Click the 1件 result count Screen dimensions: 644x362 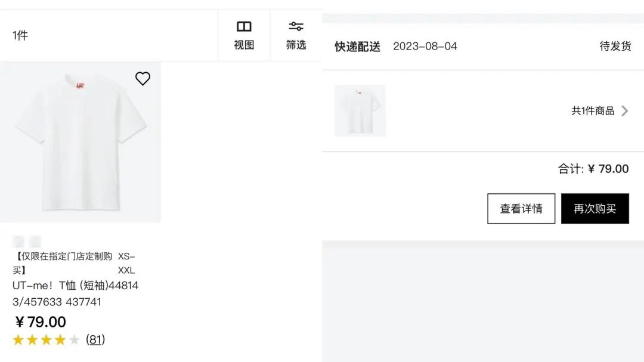tap(20, 36)
